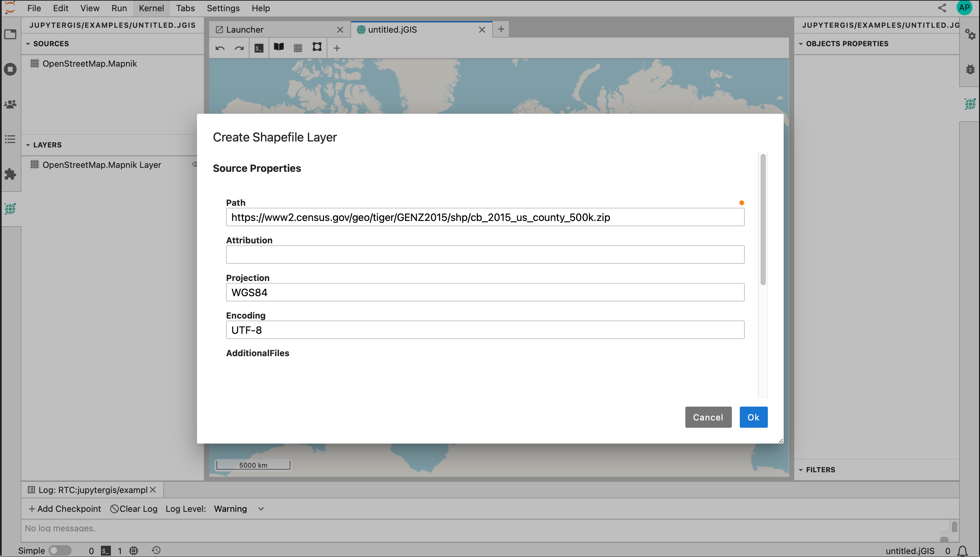Undo last action in the jGIS toolbar
This screenshot has height=557, width=980.
coord(220,47)
